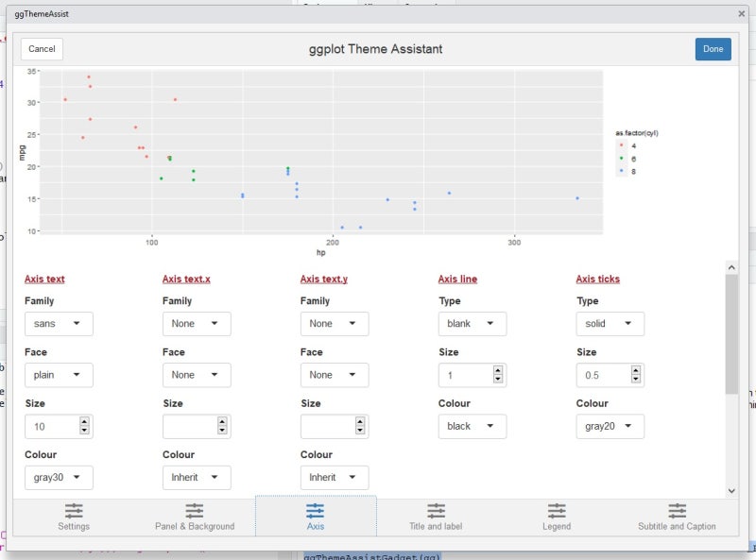Screen dimensions: 756x560
Task: Open Axis ticks Colour dropdown showing gray20
Action: pyautogui.click(x=610, y=426)
